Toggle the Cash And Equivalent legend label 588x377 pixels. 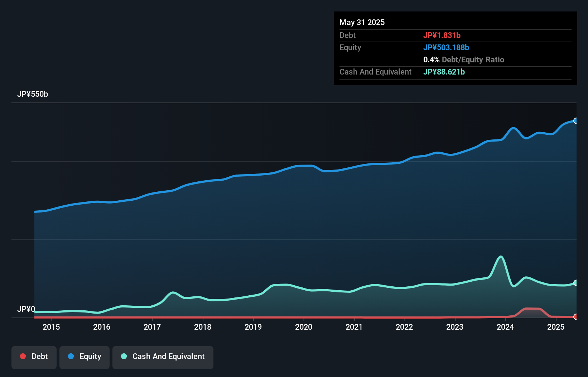(x=168, y=356)
